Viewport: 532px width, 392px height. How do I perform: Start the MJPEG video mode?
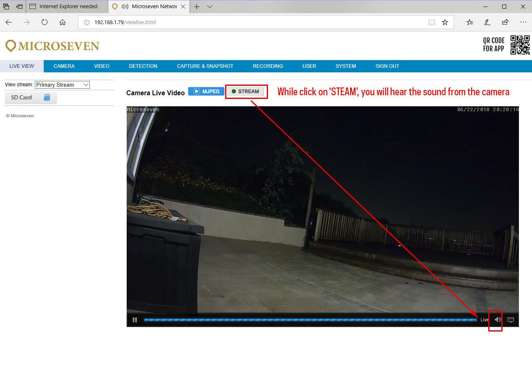(206, 91)
